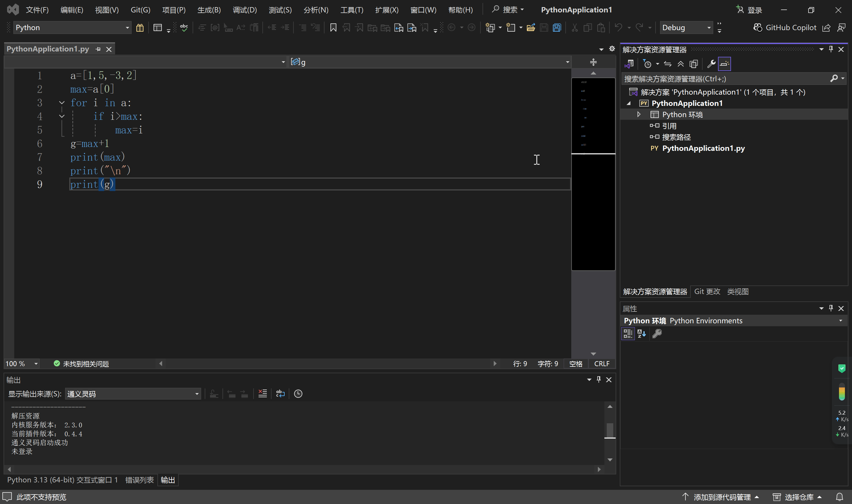This screenshot has width=852, height=504.
Task: Expand the Python 环境 tree node
Action: pos(639,114)
